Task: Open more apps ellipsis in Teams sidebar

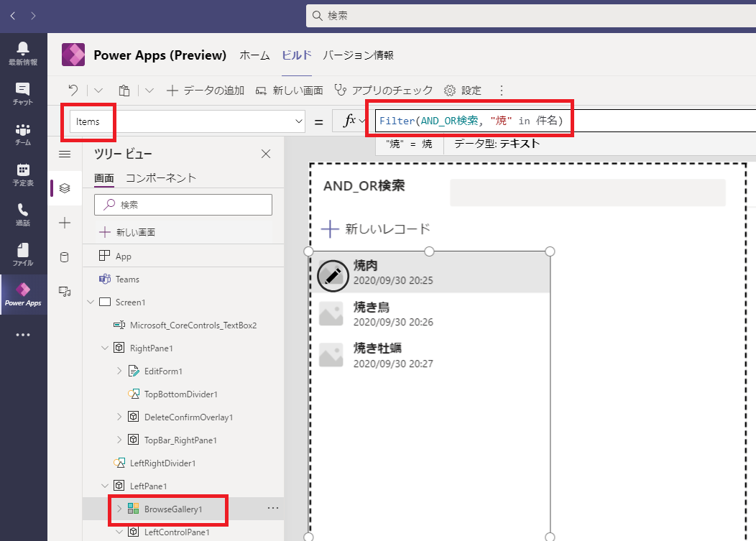Action: [x=23, y=335]
